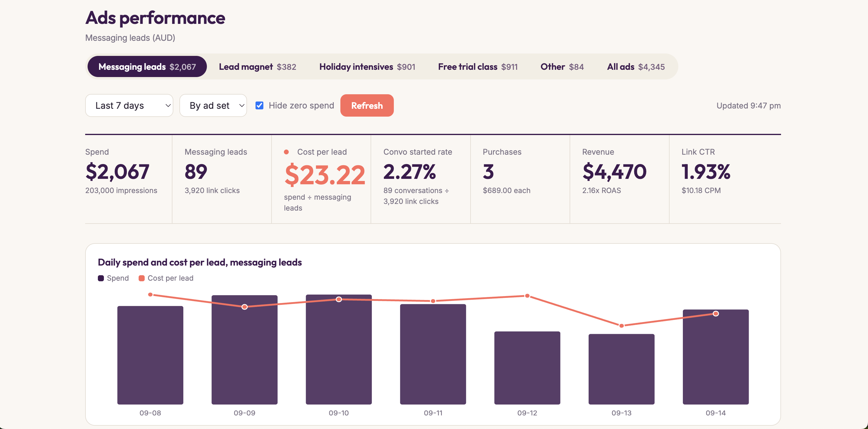This screenshot has height=429, width=868.
Task: Click the Refresh button
Action: (x=367, y=105)
